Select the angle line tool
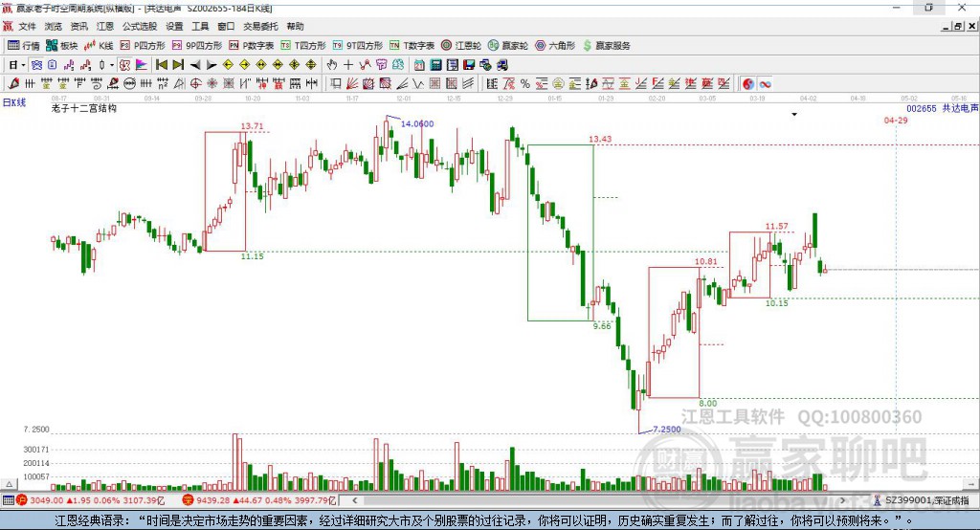Viewport: 980px width, 530px height. click(x=402, y=83)
